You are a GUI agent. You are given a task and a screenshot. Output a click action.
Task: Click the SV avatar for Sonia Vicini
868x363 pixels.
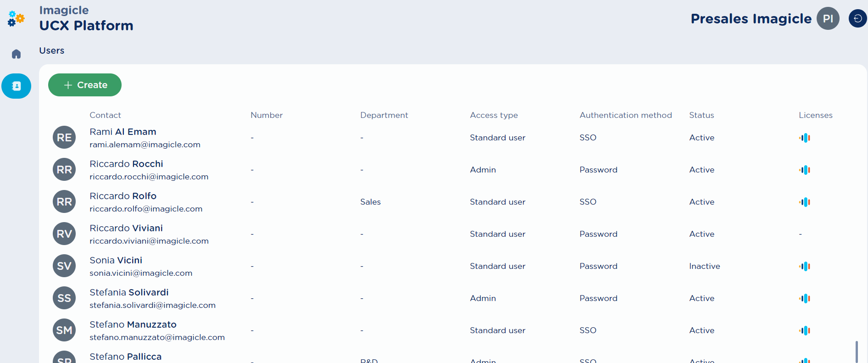(64, 266)
